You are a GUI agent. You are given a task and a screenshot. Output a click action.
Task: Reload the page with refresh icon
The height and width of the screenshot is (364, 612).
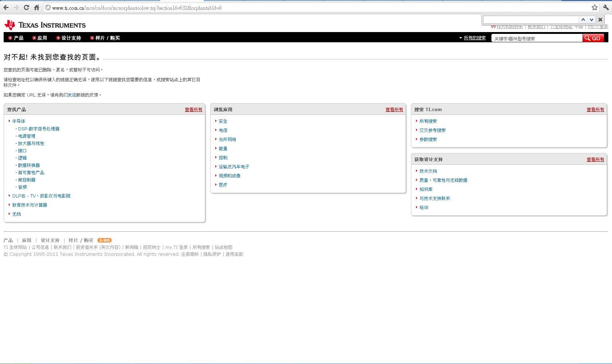26,8
